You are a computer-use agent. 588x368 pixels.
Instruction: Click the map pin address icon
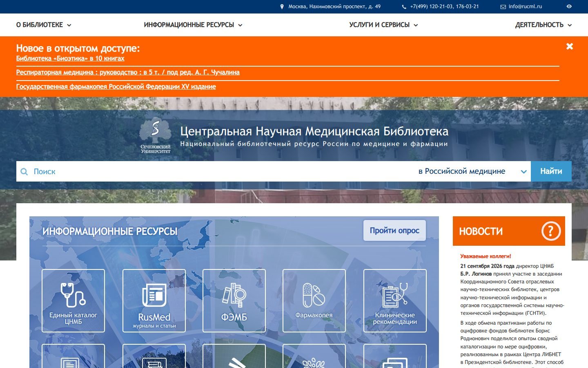(282, 7)
